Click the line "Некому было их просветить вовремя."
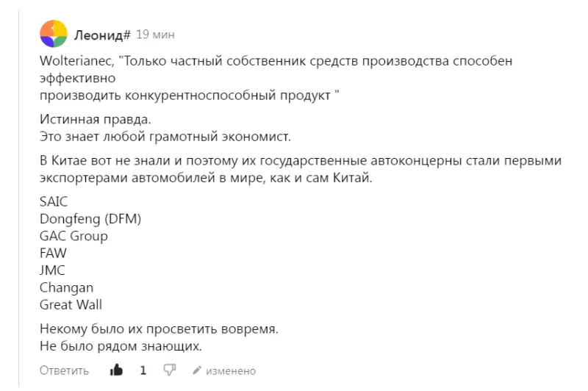Screen dimensions: 588x391 point(159,327)
